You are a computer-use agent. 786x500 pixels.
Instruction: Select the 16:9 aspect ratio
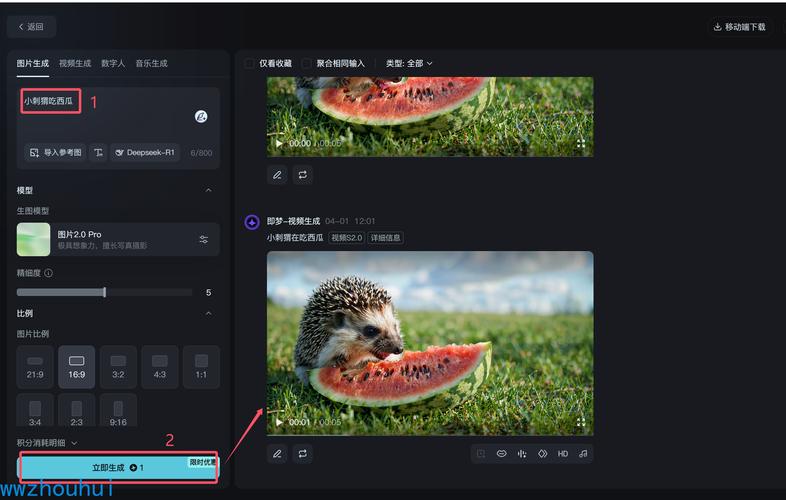click(x=77, y=367)
